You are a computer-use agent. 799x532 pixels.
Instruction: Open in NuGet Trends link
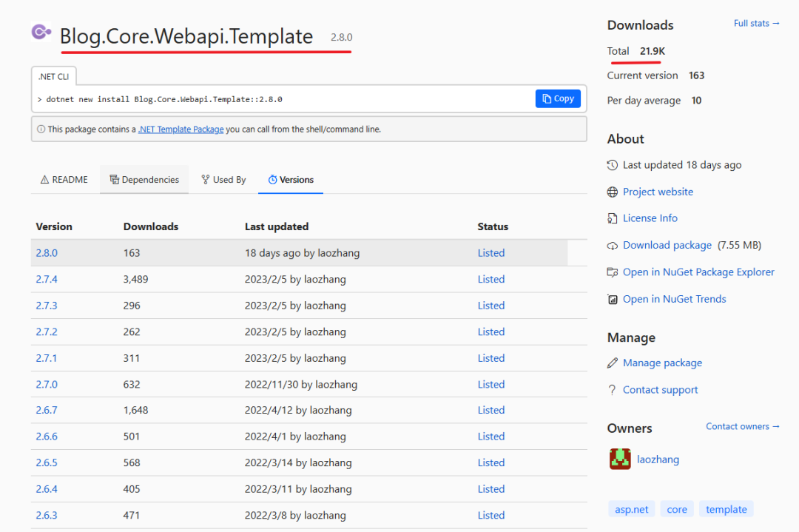pyautogui.click(x=675, y=299)
